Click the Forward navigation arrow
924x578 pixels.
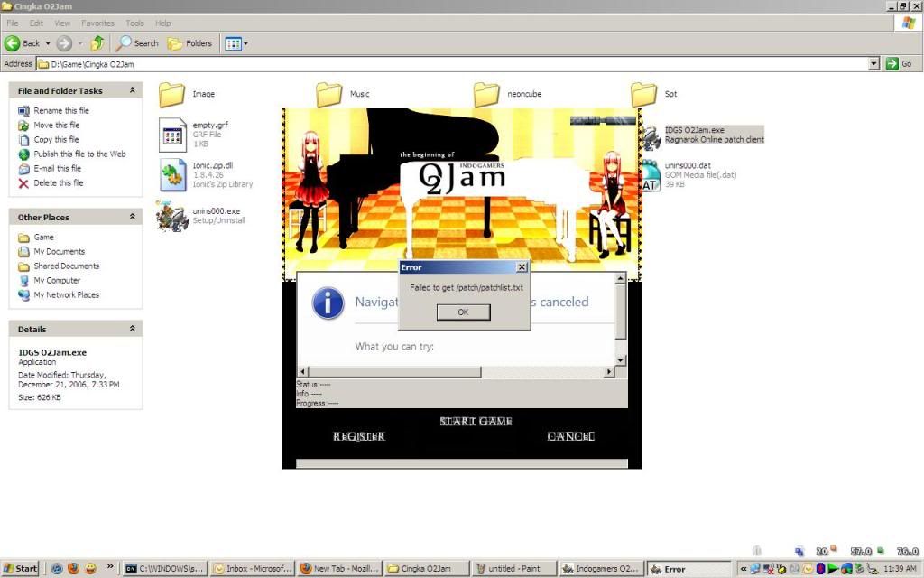click(64, 43)
